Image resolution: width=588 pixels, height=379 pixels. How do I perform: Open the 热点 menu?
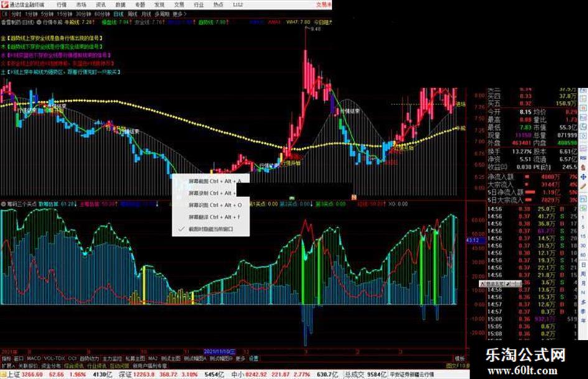(218, 5)
